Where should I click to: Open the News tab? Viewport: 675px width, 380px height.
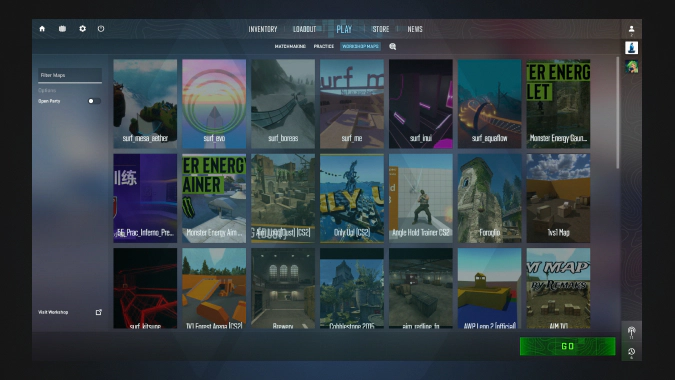(x=415, y=29)
